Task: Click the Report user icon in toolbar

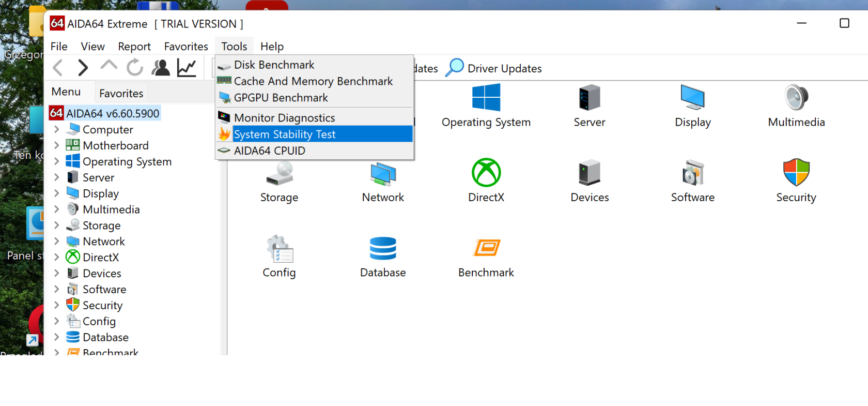Action: point(161,68)
